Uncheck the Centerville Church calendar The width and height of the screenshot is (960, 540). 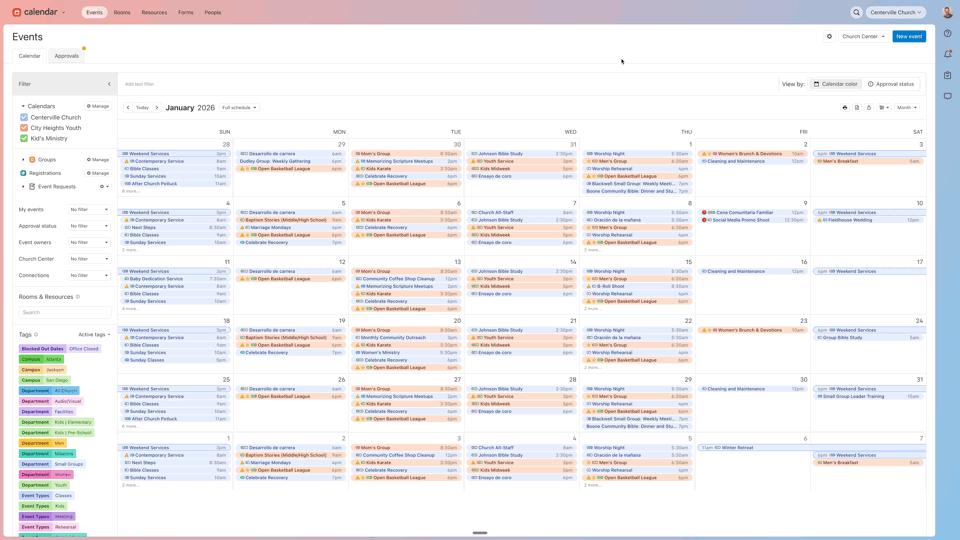point(24,117)
